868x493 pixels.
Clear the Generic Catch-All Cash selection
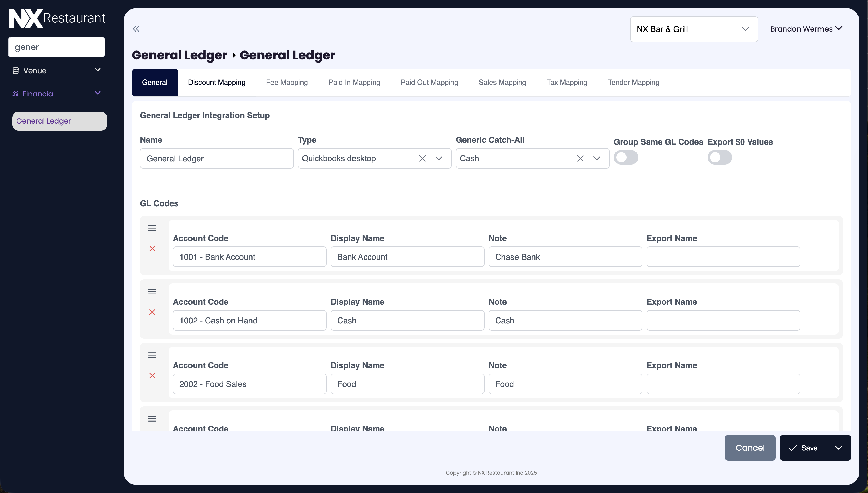pyautogui.click(x=580, y=158)
